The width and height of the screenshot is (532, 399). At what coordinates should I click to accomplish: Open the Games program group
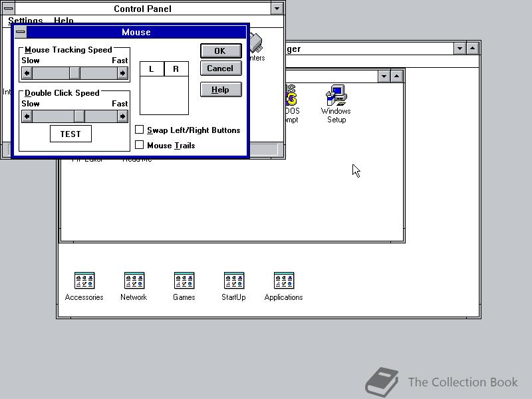[x=184, y=287]
